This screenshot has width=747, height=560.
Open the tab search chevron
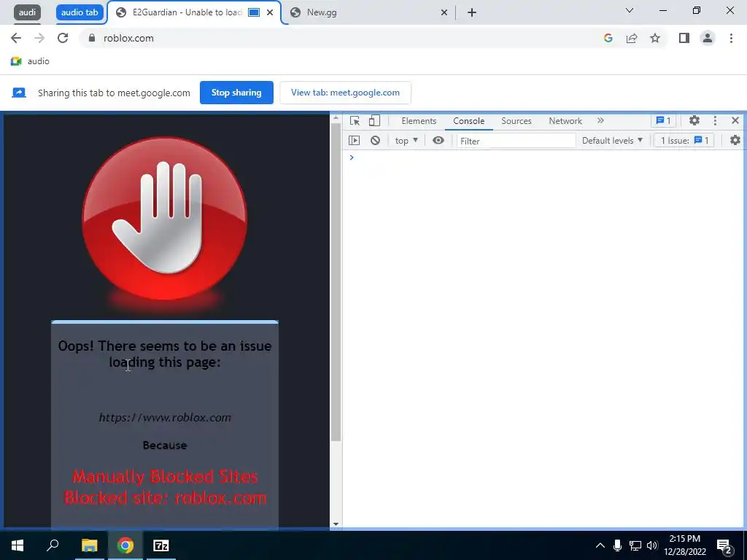pos(630,10)
